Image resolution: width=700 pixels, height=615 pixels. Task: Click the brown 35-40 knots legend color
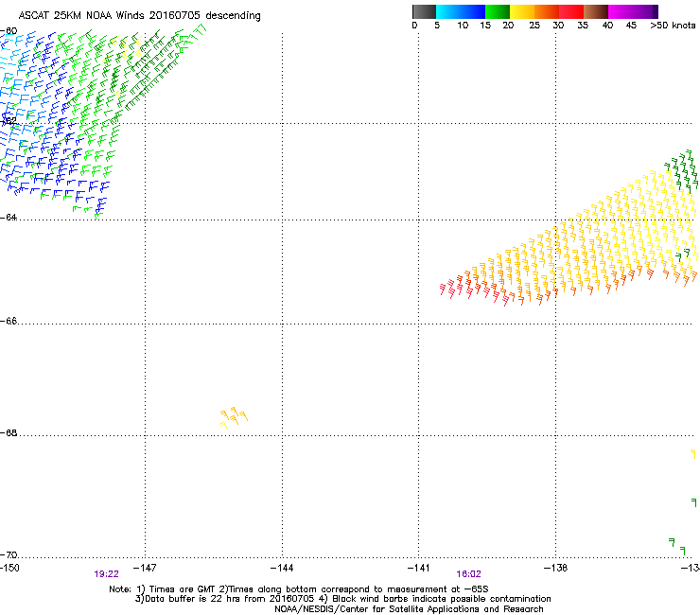tap(596, 11)
